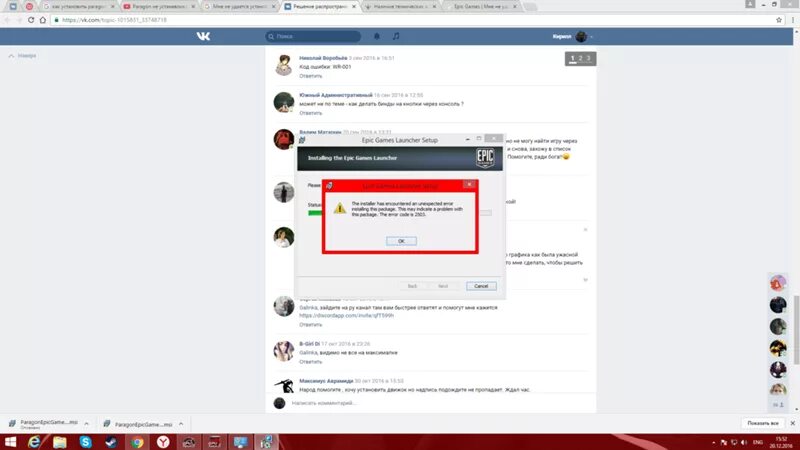Select the active Решение распространенных tab
Screen dimensions: 800x450
pyautogui.click(x=320, y=7)
